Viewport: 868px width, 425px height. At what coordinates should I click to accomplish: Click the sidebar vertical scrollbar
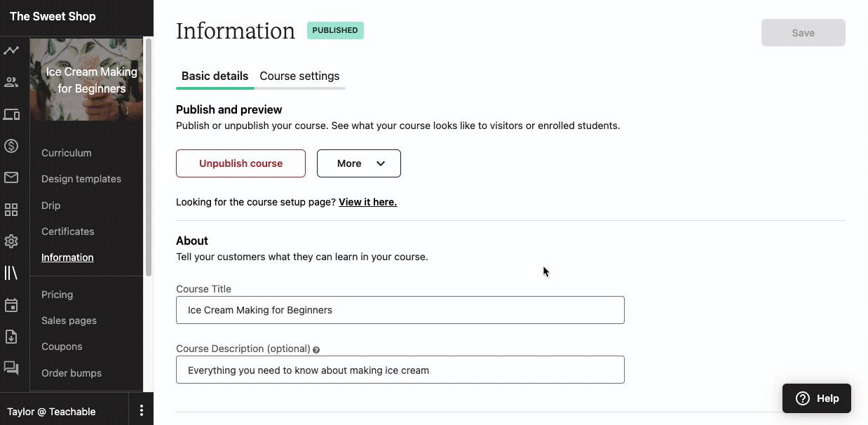[148, 158]
